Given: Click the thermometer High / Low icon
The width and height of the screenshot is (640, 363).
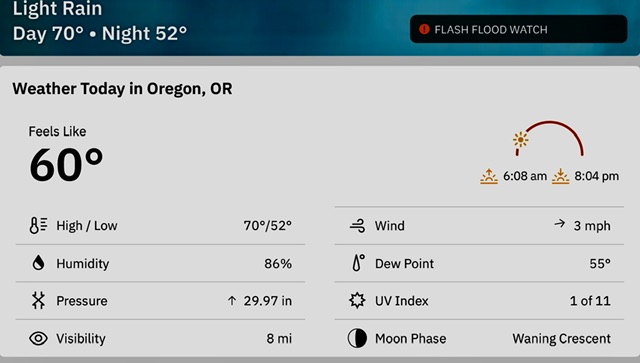Looking at the screenshot, I should tap(38, 225).
